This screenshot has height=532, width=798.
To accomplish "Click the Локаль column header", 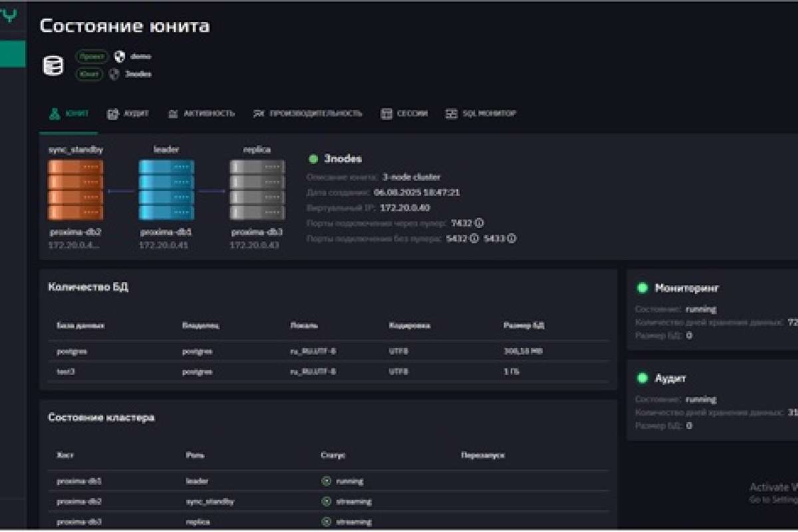I will pyautogui.click(x=304, y=326).
